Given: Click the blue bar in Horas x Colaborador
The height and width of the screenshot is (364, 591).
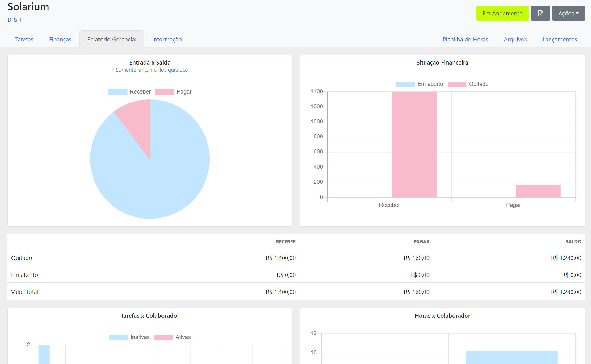Looking at the screenshot, I should (512, 357).
